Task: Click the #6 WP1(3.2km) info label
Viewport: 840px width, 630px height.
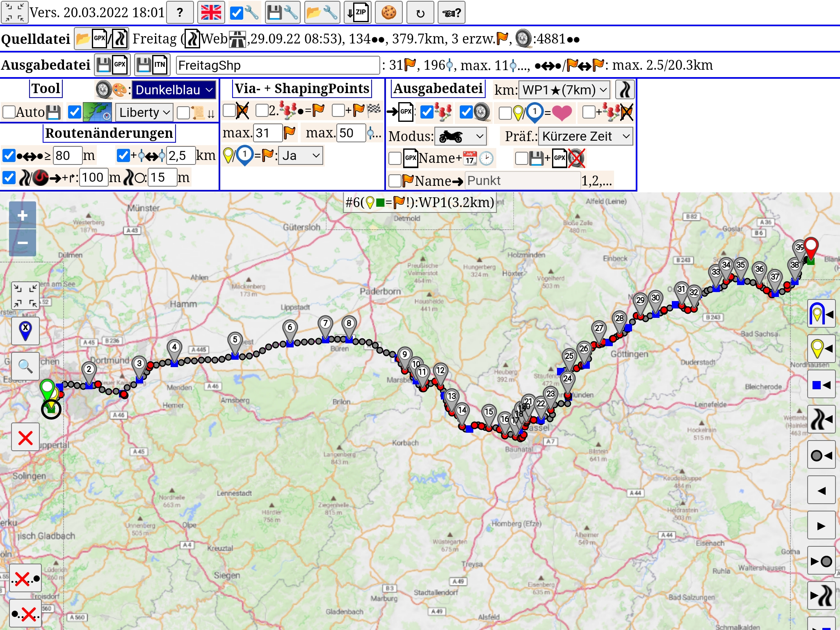Action: pos(420,203)
